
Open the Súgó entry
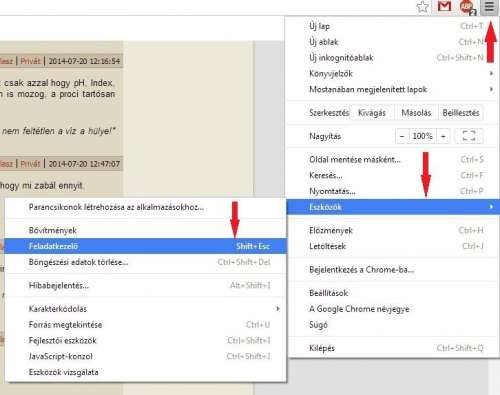(393, 325)
